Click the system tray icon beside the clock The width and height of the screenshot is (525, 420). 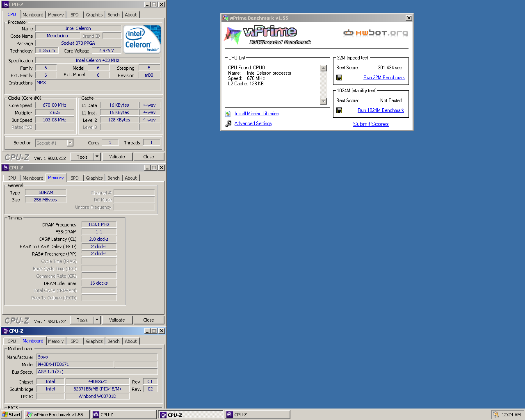(496, 415)
